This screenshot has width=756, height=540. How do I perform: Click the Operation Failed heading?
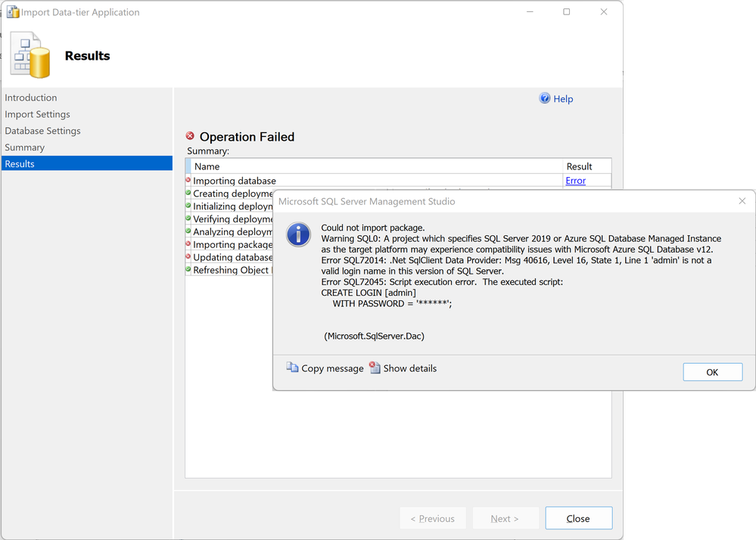click(247, 137)
